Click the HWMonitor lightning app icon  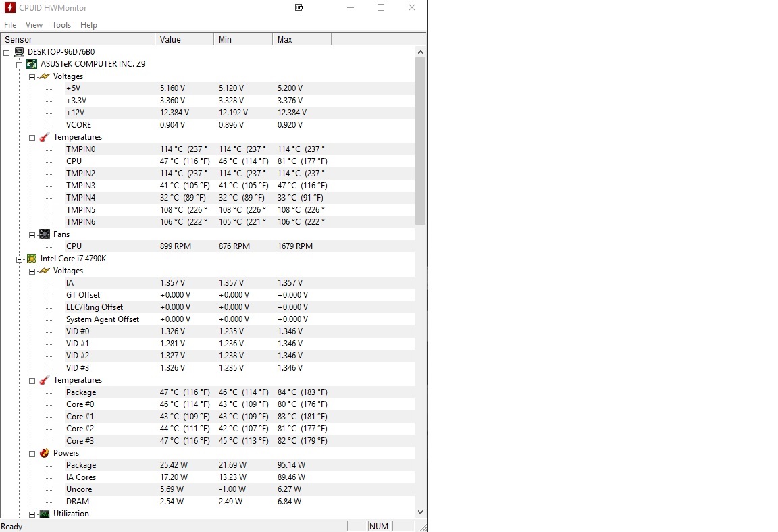(x=10, y=7)
